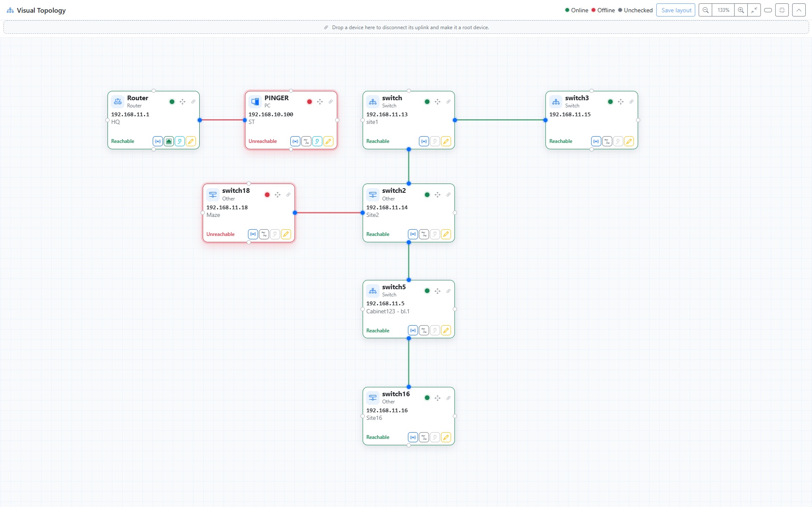Edit the Router device with the pencil icon

click(x=191, y=141)
